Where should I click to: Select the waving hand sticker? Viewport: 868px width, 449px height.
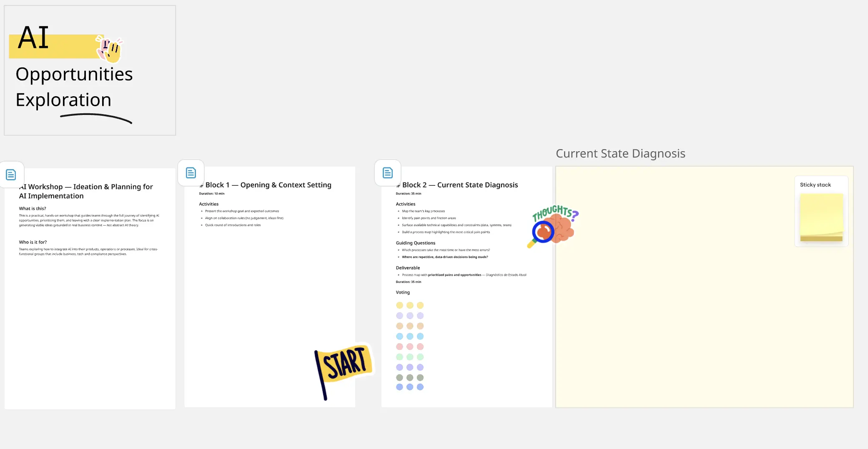tap(110, 48)
